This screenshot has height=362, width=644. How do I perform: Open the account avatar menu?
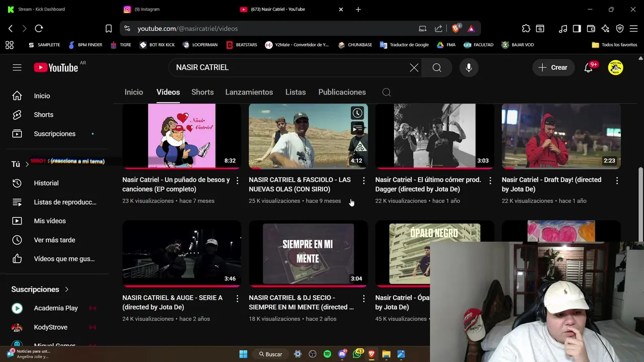point(615,67)
